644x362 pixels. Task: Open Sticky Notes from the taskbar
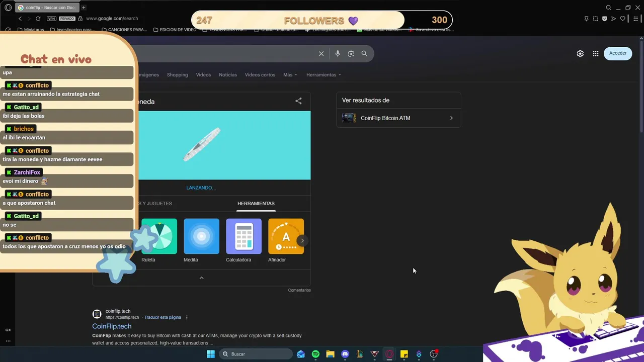point(404,354)
